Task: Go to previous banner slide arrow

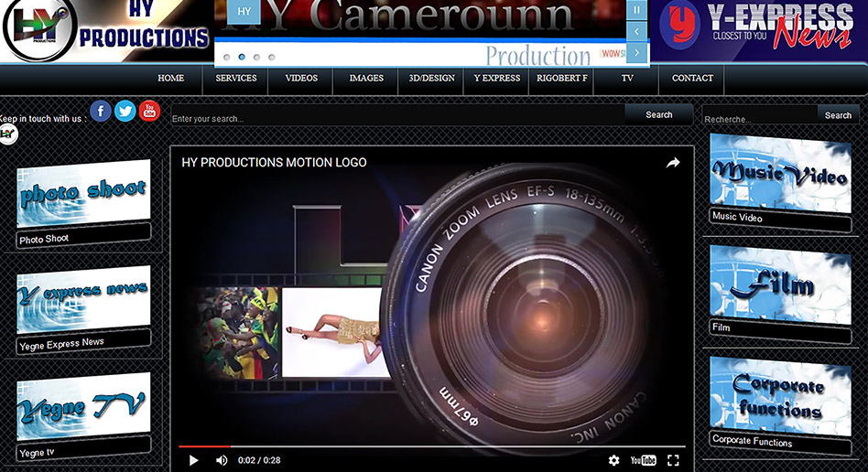Action: tap(636, 31)
